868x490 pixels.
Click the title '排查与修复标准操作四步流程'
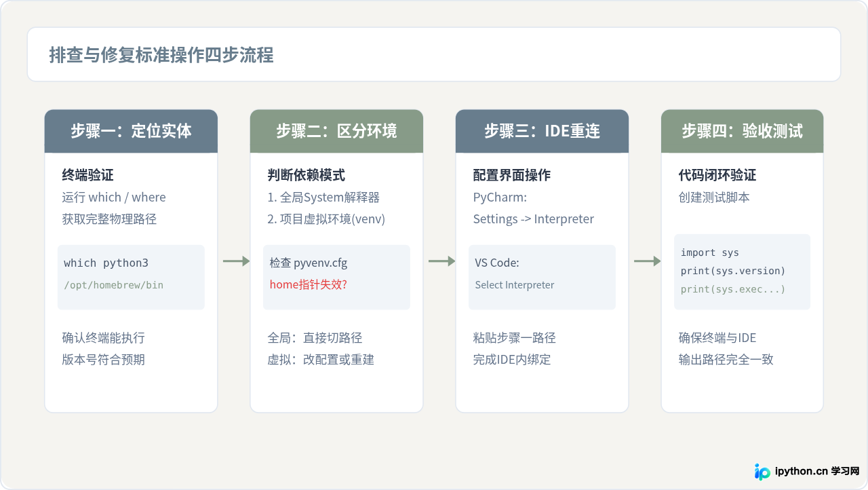click(161, 55)
